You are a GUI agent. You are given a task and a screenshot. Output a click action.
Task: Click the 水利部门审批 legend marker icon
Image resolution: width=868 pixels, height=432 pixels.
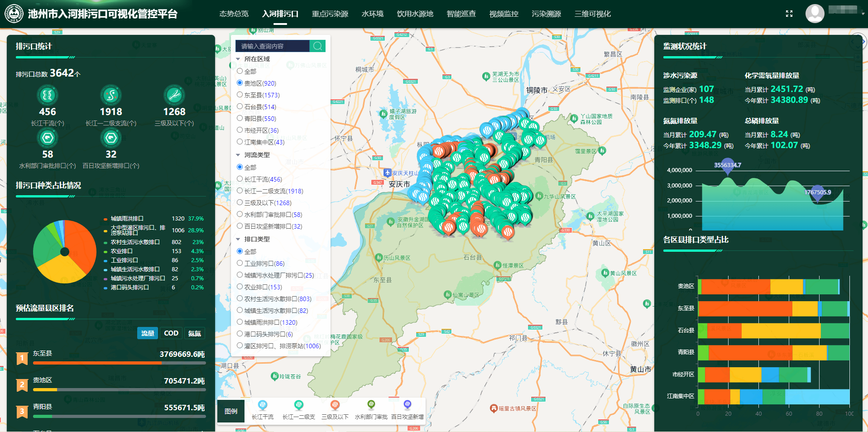[371, 405]
